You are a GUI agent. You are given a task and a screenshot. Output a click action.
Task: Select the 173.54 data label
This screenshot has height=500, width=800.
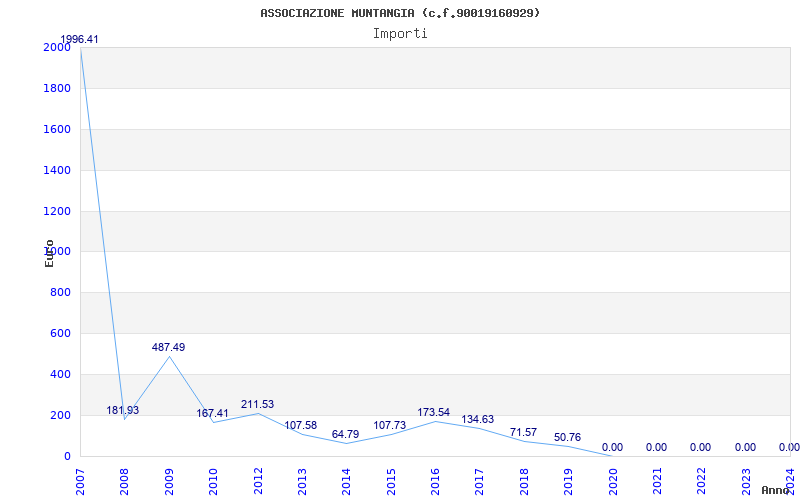[434, 412]
